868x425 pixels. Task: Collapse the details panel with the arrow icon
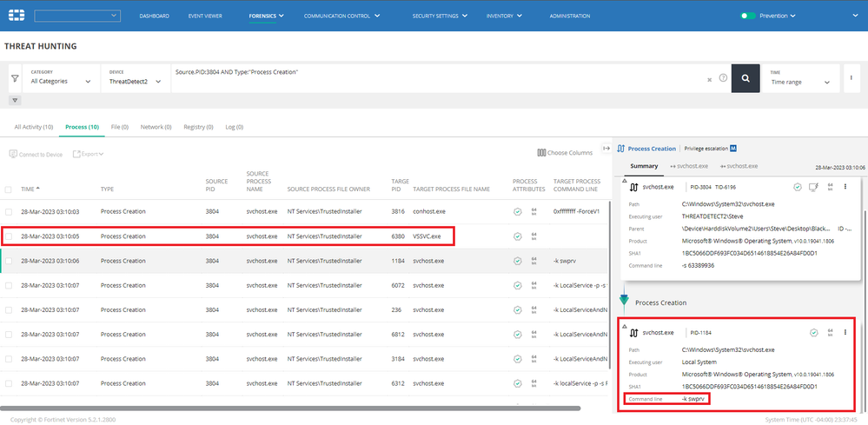(x=606, y=149)
